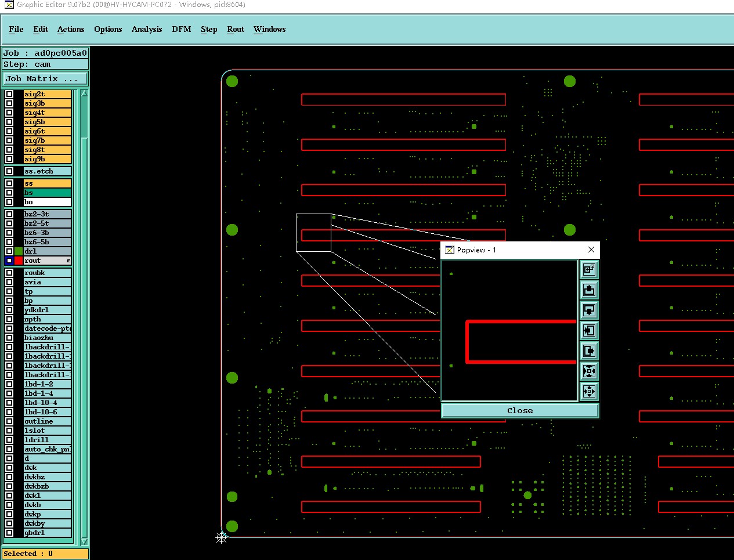Open the Actions menu
The height and width of the screenshot is (560, 734).
tap(71, 30)
